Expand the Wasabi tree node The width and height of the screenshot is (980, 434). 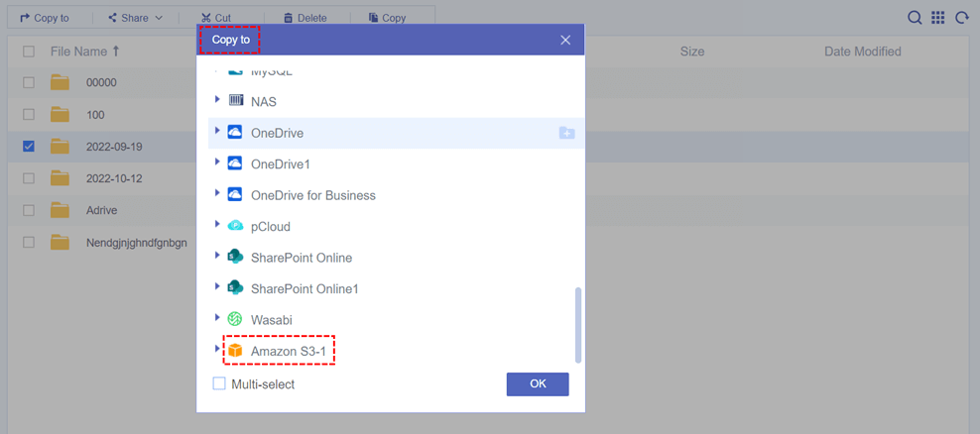point(217,318)
